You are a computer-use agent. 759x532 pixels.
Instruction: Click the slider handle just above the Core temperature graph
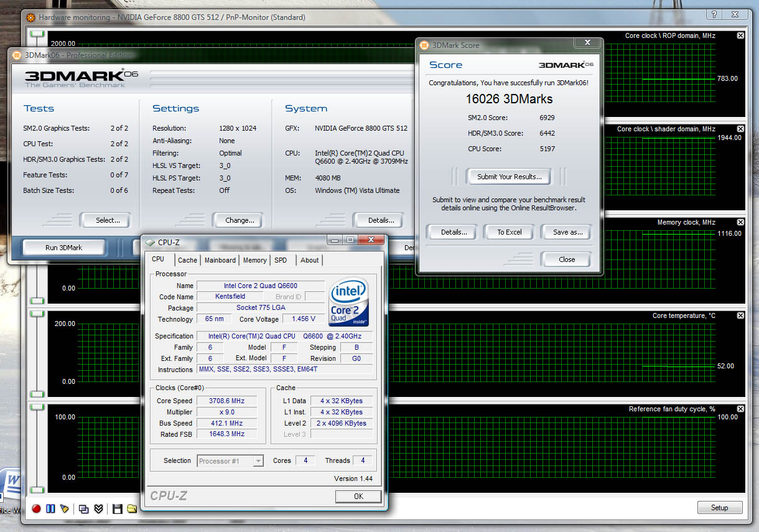(x=37, y=301)
